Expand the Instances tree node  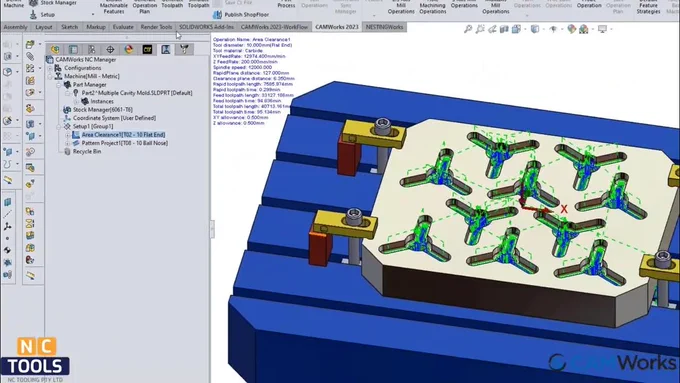coord(76,101)
